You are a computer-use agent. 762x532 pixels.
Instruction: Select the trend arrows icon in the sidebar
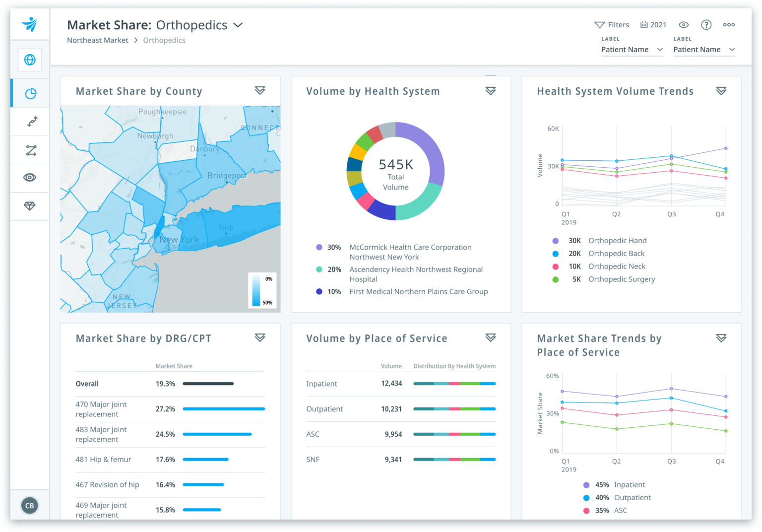tap(30, 122)
